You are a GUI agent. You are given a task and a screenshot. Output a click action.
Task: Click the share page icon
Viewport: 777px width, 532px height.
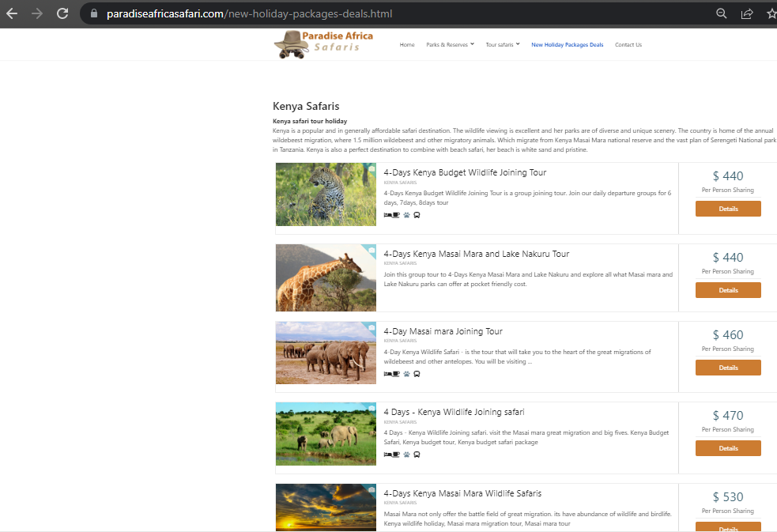746,13
